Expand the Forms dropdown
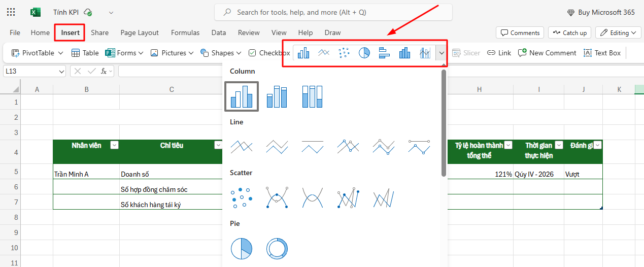 [141, 53]
